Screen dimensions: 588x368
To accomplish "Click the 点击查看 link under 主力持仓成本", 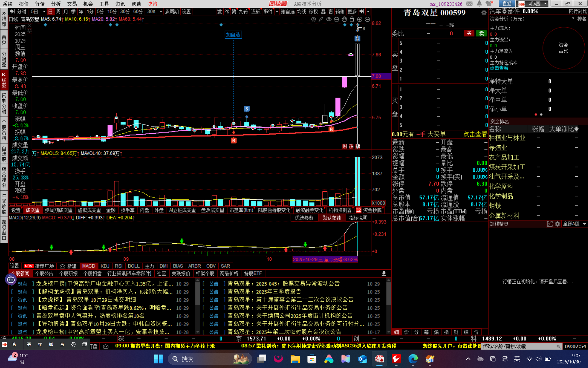I will (499, 68).
